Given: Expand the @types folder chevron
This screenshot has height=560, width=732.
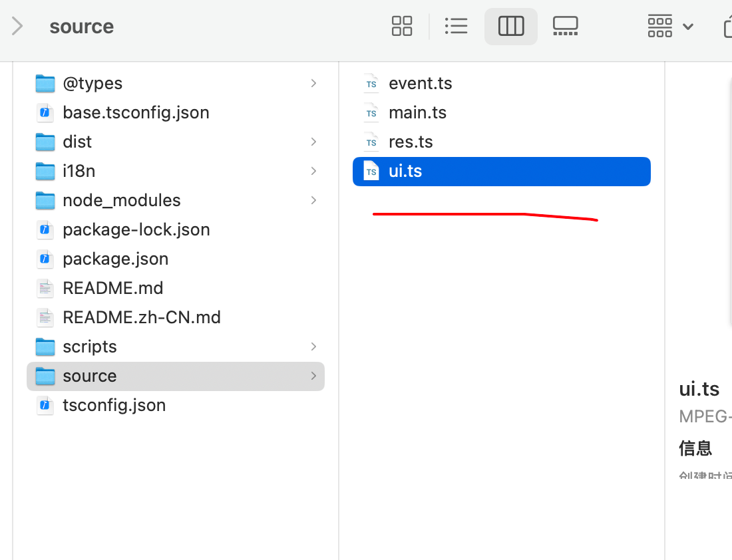Looking at the screenshot, I should [313, 83].
